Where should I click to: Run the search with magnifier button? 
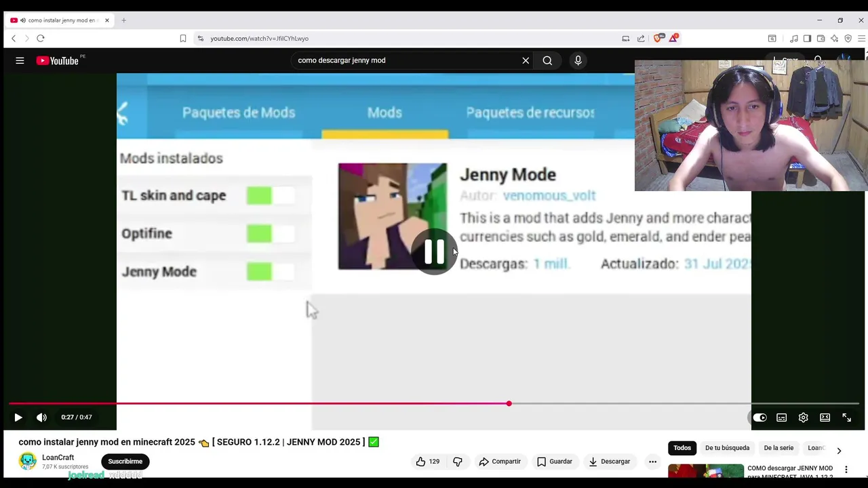click(547, 60)
